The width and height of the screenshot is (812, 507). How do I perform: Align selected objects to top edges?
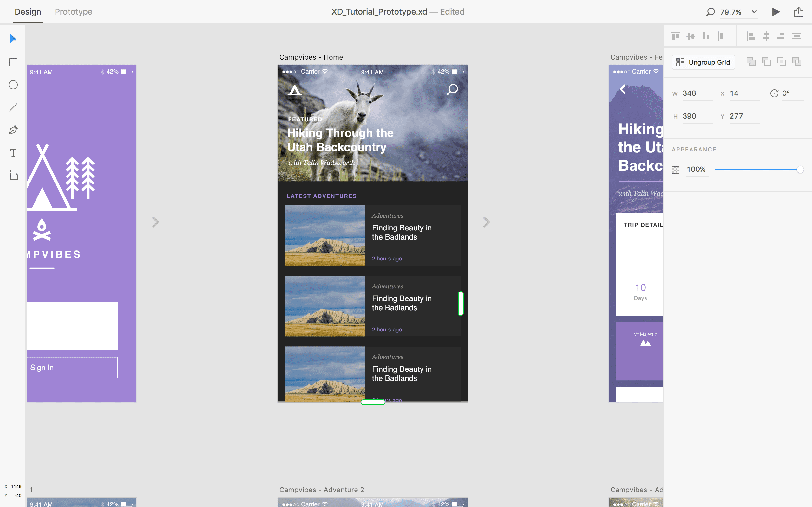click(675, 35)
